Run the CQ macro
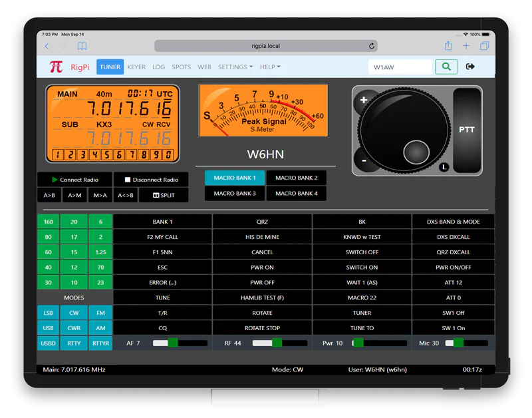 [162, 328]
